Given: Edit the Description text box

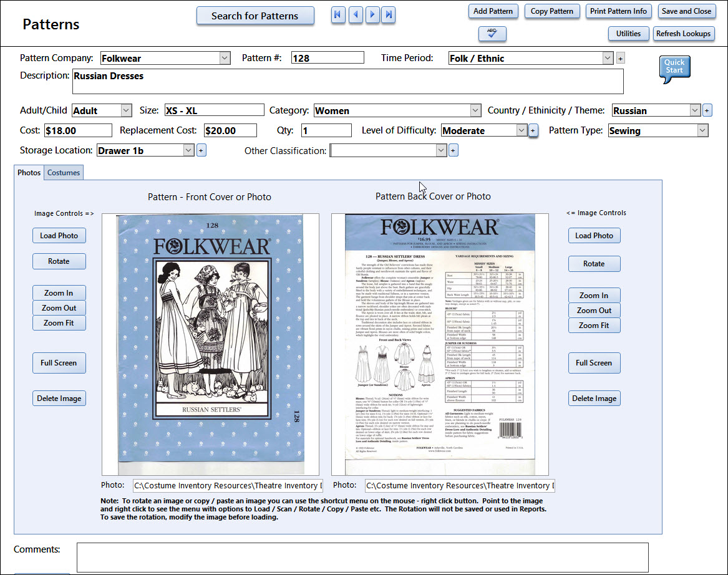Looking at the screenshot, I should click(x=347, y=82).
